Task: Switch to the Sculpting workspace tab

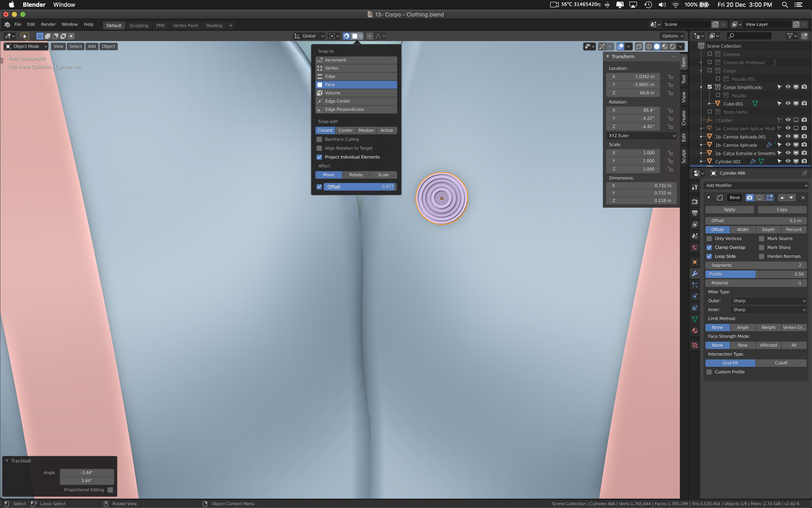Action: click(x=139, y=26)
